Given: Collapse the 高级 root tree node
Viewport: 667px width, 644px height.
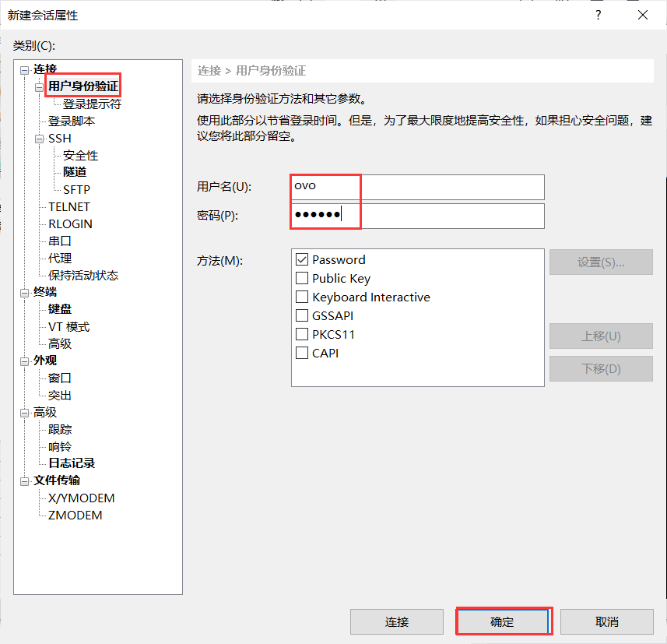Looking at the screenshot, I should 25,413.
